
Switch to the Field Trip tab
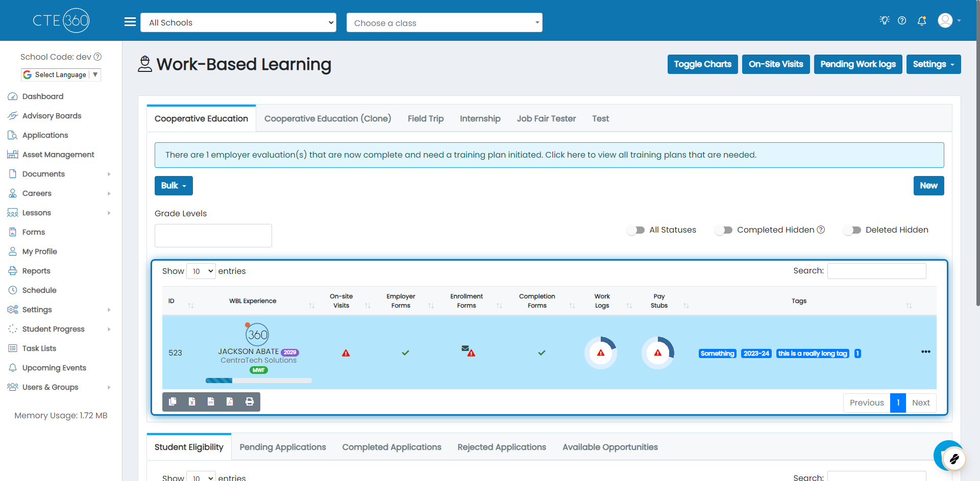(x=426, y=118)
